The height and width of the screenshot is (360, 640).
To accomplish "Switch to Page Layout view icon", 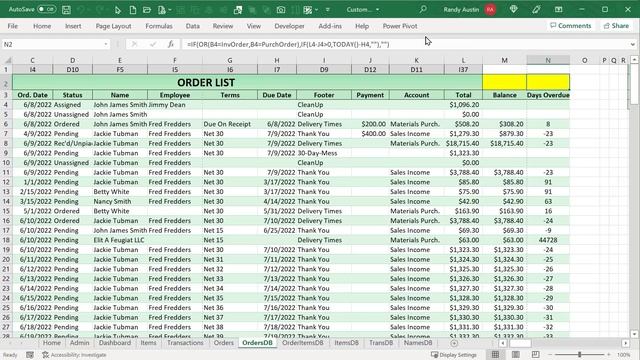I will click(516, 355).
